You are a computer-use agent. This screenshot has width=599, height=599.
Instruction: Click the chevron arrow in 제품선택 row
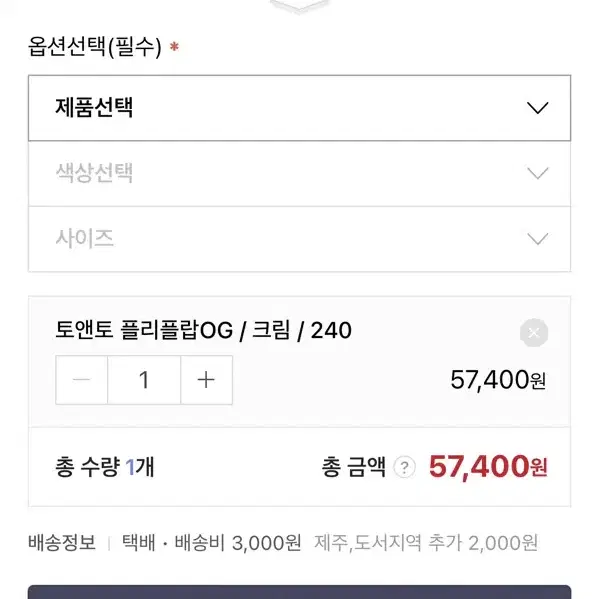(x=537, y=108)
